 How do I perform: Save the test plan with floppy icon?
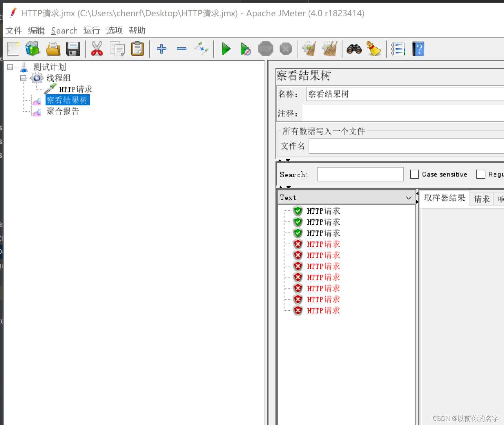(x=73, y=49)
